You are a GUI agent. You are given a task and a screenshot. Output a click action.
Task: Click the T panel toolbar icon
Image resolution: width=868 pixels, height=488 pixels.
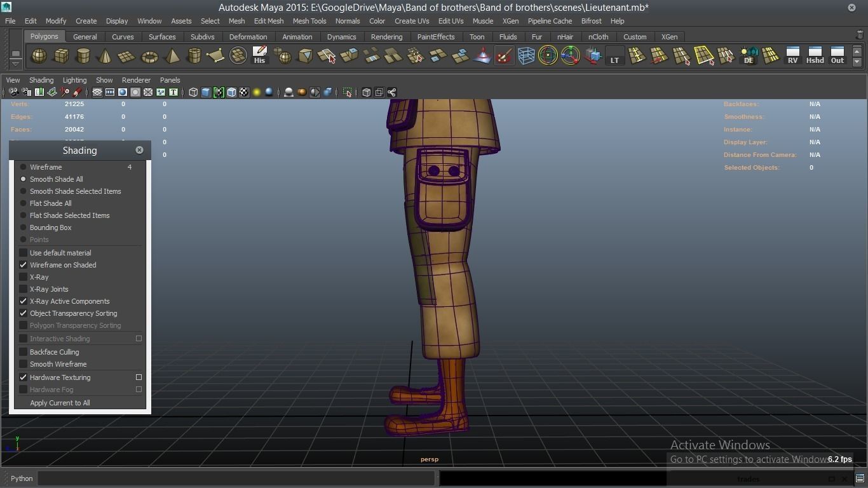(173, 92)
